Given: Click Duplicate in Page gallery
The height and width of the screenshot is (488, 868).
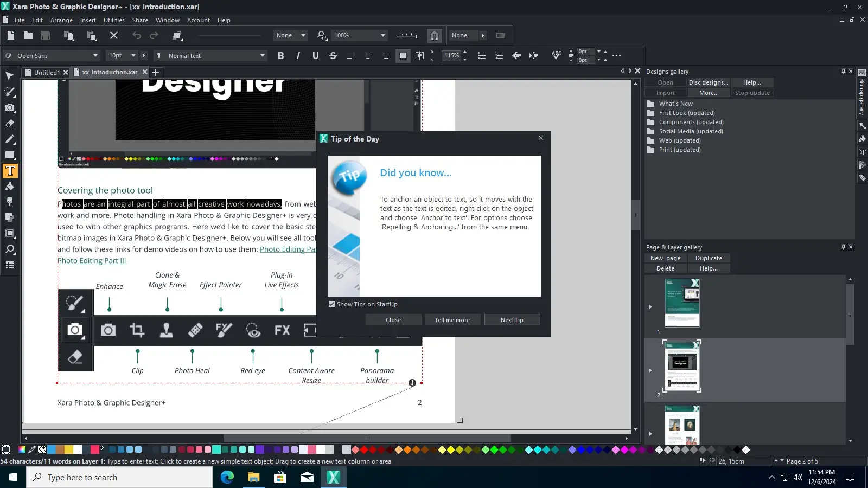Looking at the screenshot, I should pos(709,258).
